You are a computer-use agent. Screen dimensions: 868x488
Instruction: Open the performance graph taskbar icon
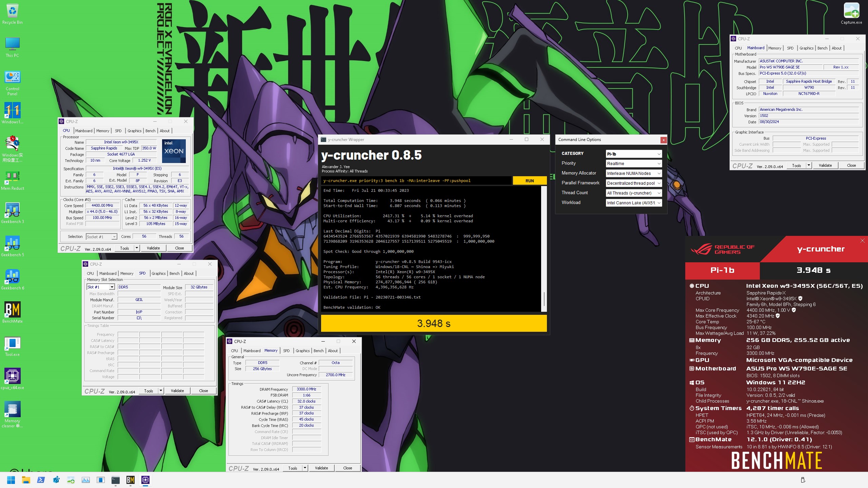point(86,480)
